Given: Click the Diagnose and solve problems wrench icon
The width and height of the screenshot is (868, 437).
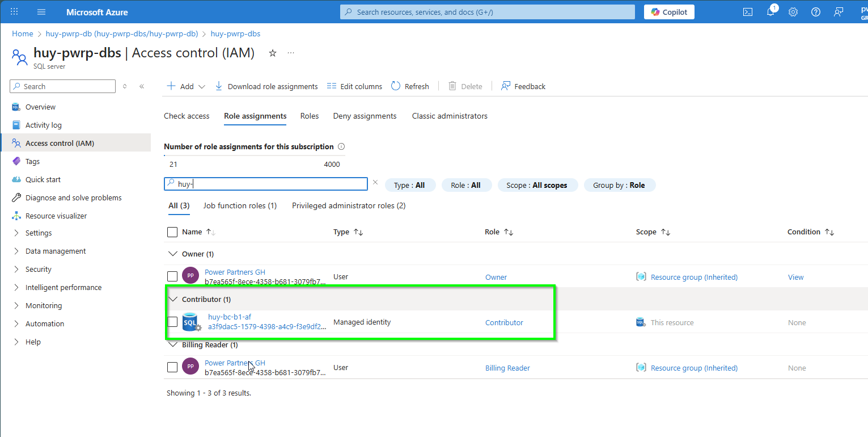Looking at the screenshot, I should (16, 198).
